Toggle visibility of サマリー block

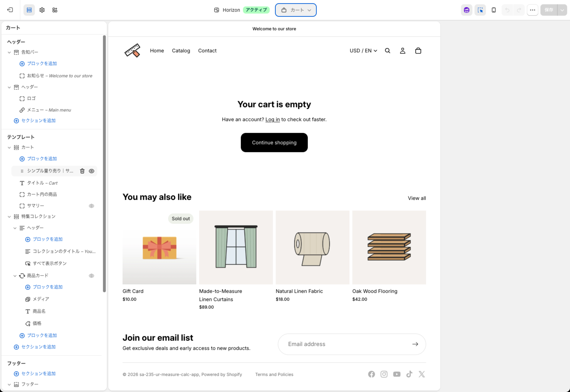click(x=92, y=206)
